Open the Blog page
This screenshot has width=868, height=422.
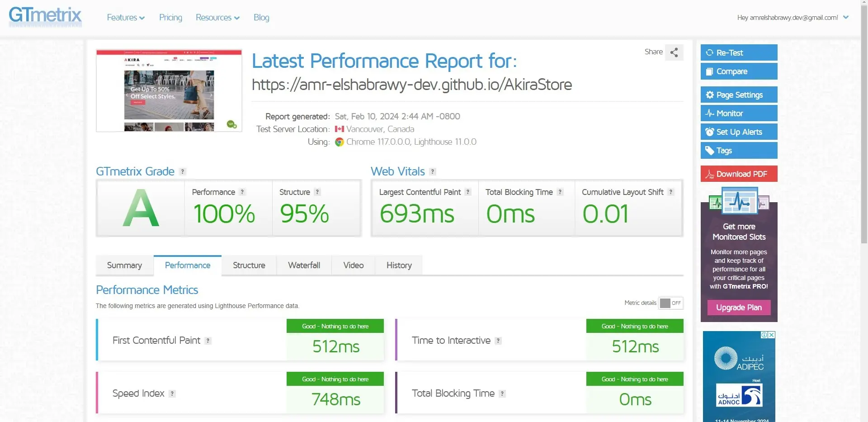click(261, 18)
